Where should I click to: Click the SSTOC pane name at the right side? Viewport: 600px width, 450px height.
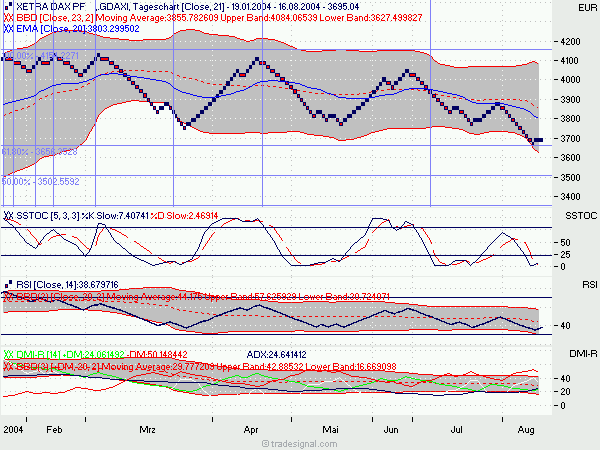coord(581,216)
